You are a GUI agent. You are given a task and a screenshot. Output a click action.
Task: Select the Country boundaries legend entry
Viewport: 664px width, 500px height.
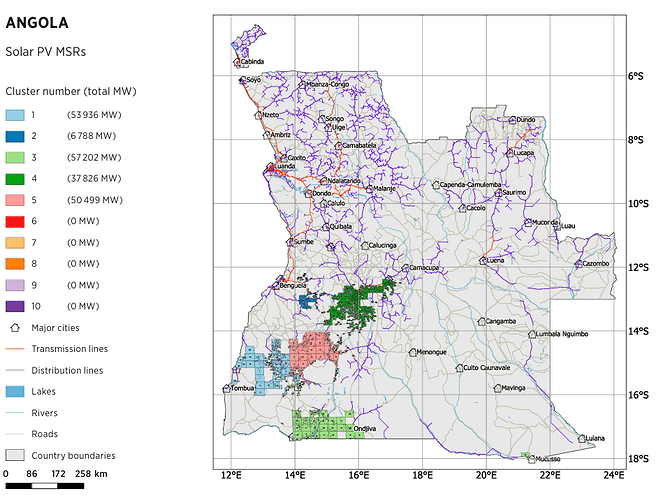[x=72, y=455]
